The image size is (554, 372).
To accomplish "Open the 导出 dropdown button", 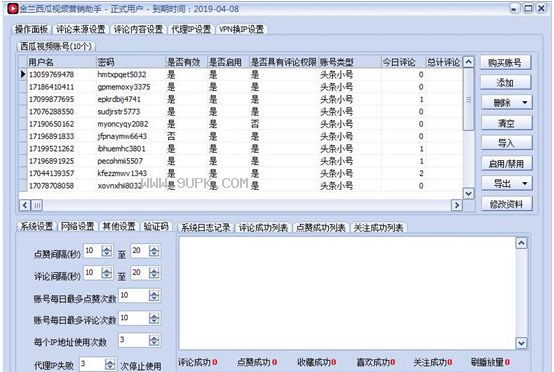I will point(506,184).
